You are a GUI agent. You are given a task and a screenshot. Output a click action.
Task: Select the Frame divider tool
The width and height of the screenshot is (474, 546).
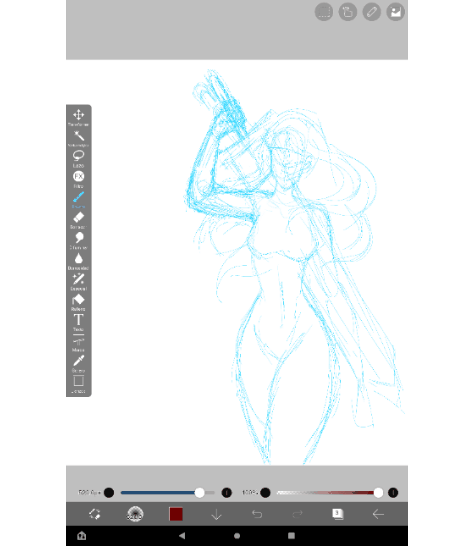pyautogui.click(x=78, y=343)
